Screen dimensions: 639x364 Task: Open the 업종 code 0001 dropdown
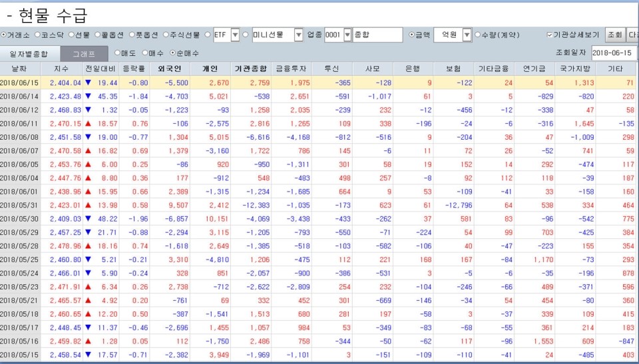pyautogui.click(x=347, y=35)
